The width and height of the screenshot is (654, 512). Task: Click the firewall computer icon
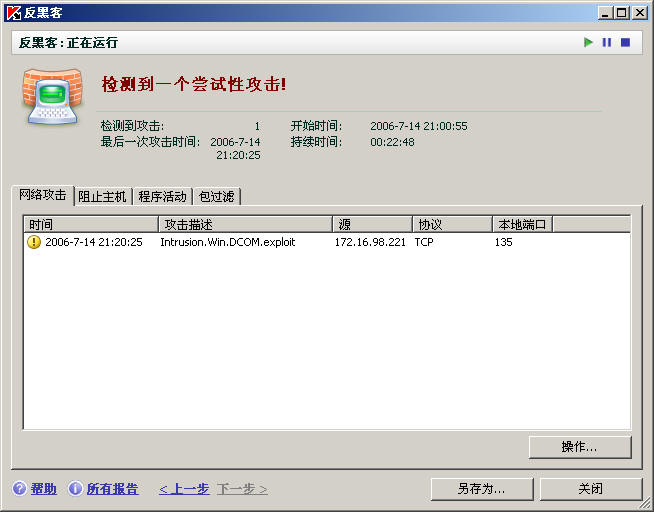click(52, 97)
